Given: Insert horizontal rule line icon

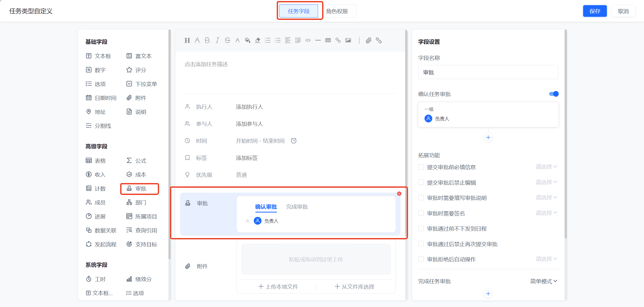Looking at the screenshot, I should pyautogui.click(x=318, y=40).
